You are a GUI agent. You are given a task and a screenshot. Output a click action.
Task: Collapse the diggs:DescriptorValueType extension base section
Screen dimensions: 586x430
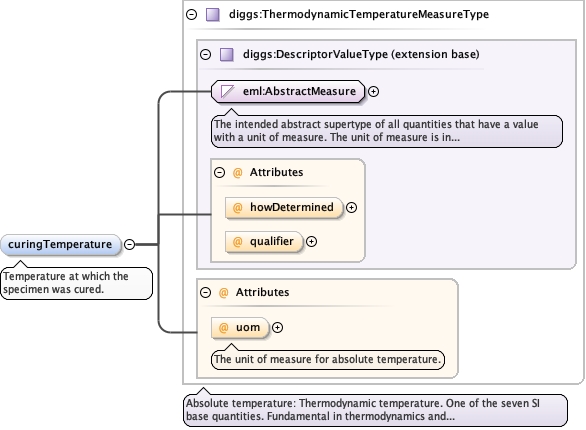(x=206, y=55)
